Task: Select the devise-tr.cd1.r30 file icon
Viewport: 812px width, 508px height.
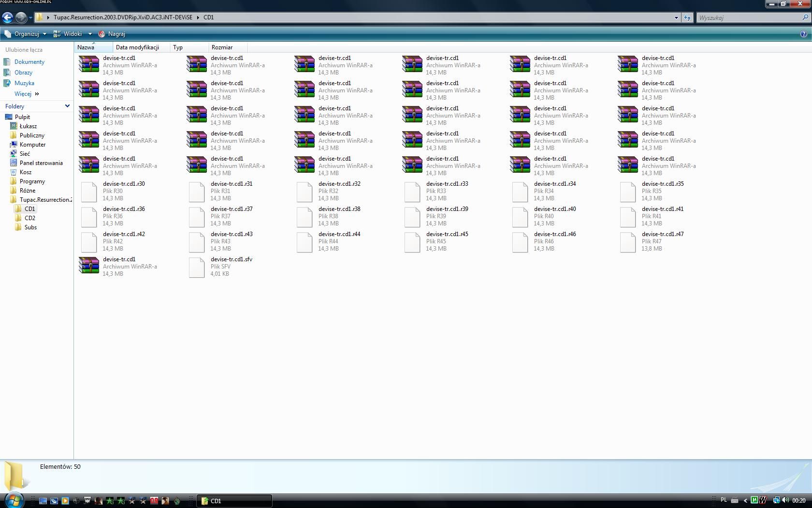Action: 89,192
